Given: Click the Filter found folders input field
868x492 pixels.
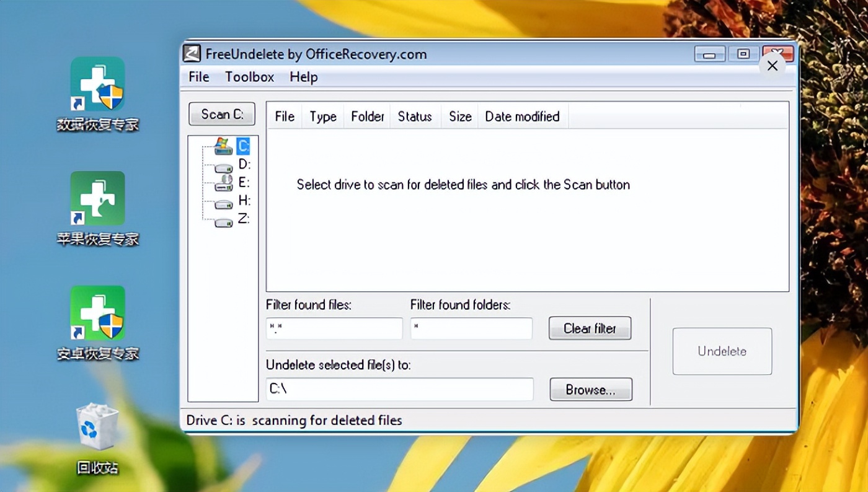Looking at the screenshot, I should click(471, 328).
